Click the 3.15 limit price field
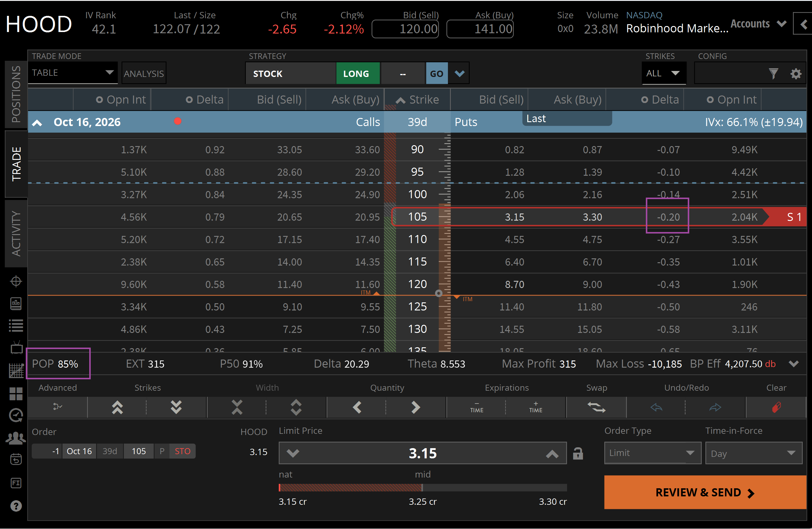Screen dimensions: 812x529 (422, 453)
